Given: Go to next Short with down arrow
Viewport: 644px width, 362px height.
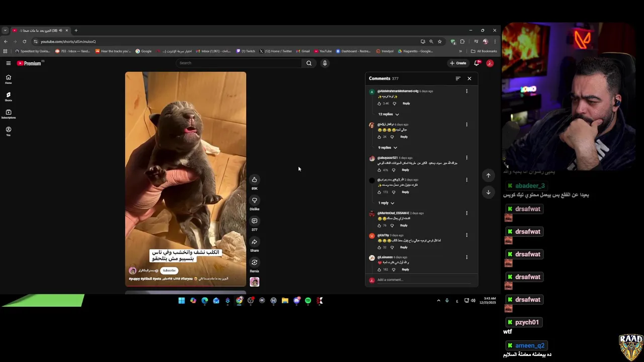Looking at the screenshot, I should (x=488, y=192).
